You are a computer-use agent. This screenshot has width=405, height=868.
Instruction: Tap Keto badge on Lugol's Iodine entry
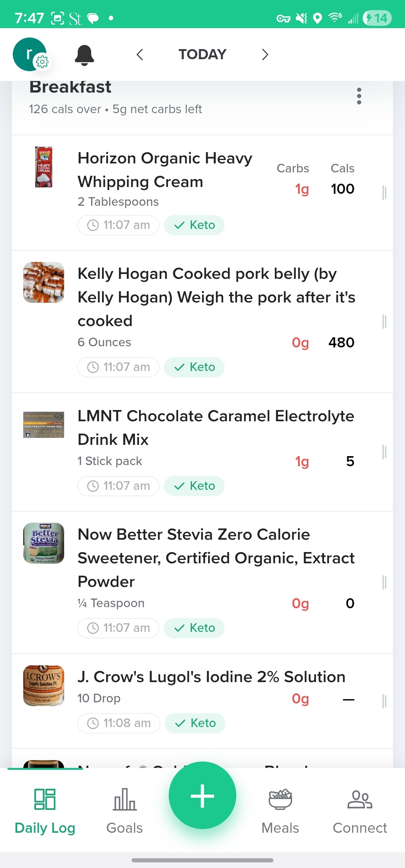tap(195, 723)
